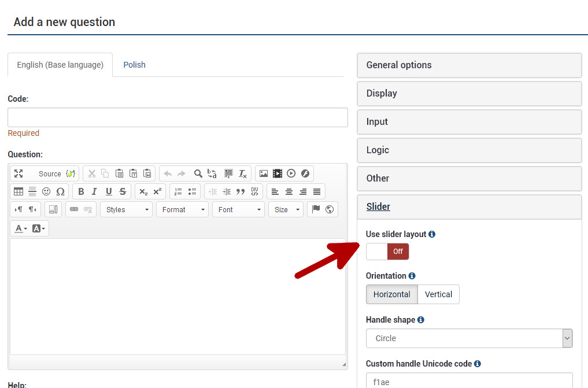Insert an image into the question

click(x=264, y=173)
